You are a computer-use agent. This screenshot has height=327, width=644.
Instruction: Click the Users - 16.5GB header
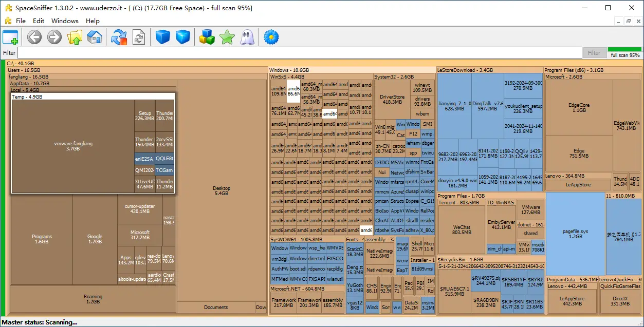(x=137, y=70)
